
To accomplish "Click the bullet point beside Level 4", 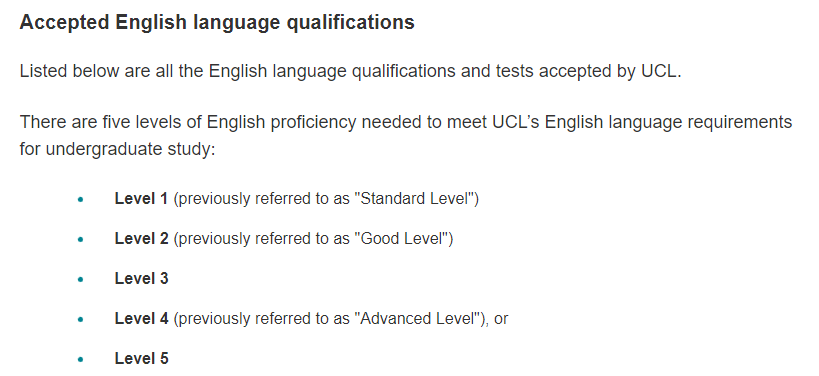I will click(x=80, y=319).
